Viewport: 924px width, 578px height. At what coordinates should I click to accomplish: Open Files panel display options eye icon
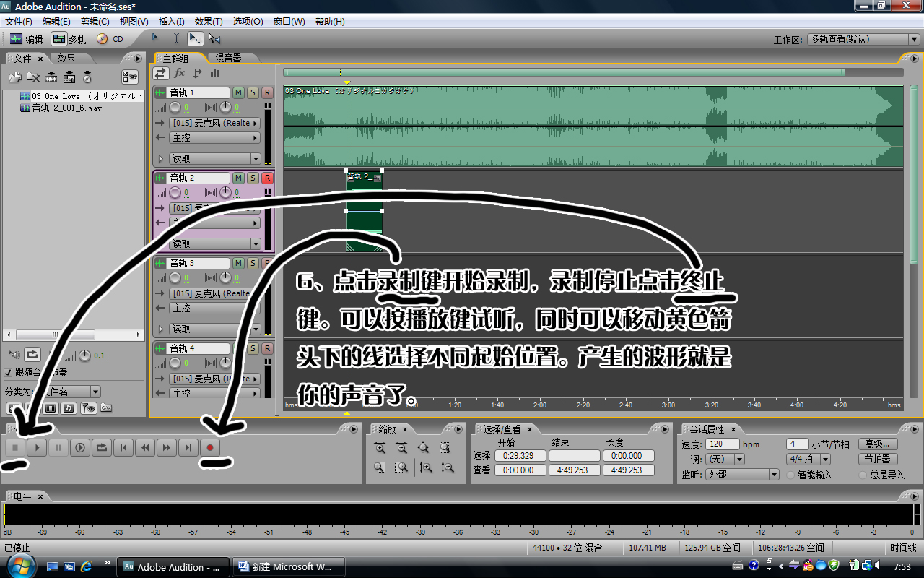130,77
